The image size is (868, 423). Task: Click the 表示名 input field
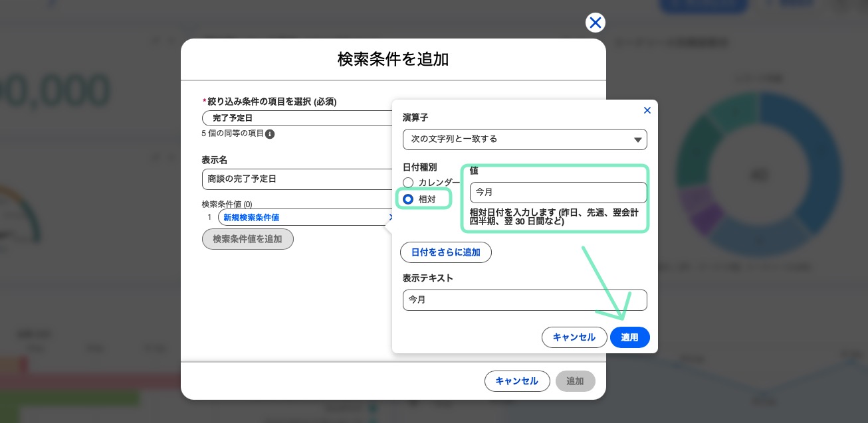pyautogui.click(x=297, y=179)
